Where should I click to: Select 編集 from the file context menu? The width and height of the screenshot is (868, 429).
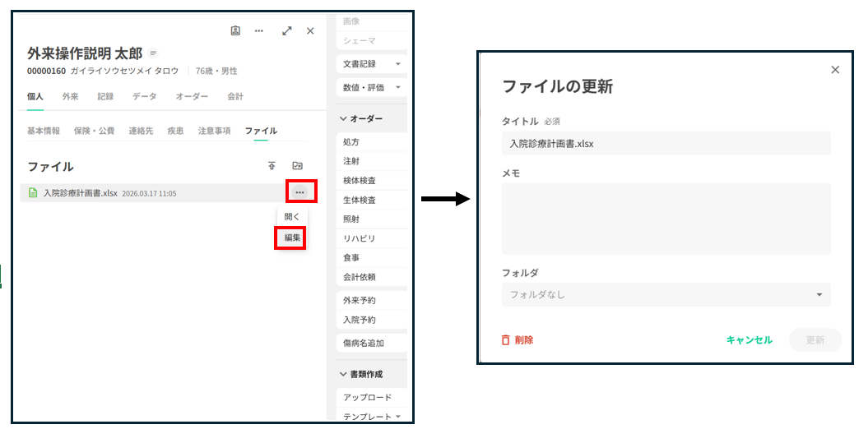coord(292,238)
